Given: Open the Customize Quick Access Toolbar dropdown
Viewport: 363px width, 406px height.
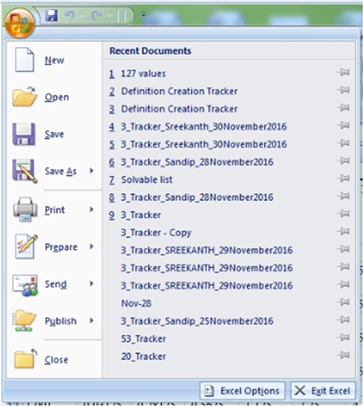Looking at the screenshot, I should point(143,15).
